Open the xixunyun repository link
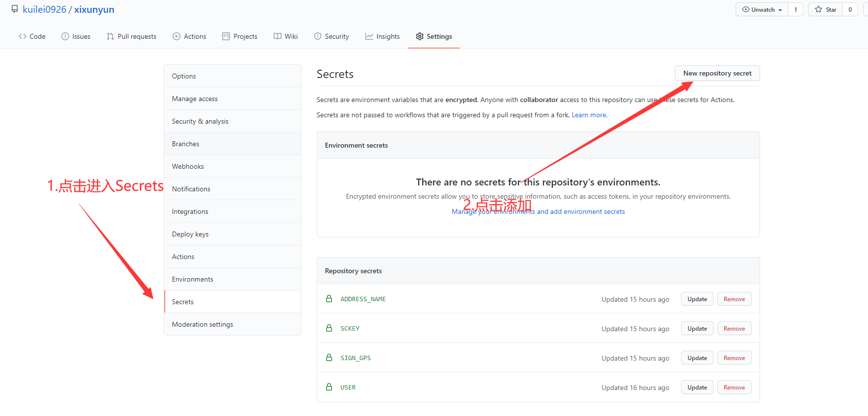Viewport: 868px width, 416px height. point(94,9)
